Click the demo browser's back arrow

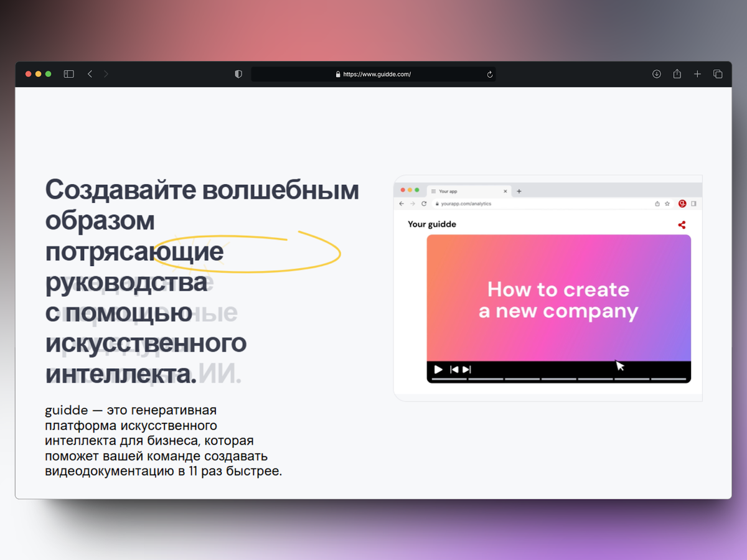tap(402, 203)
